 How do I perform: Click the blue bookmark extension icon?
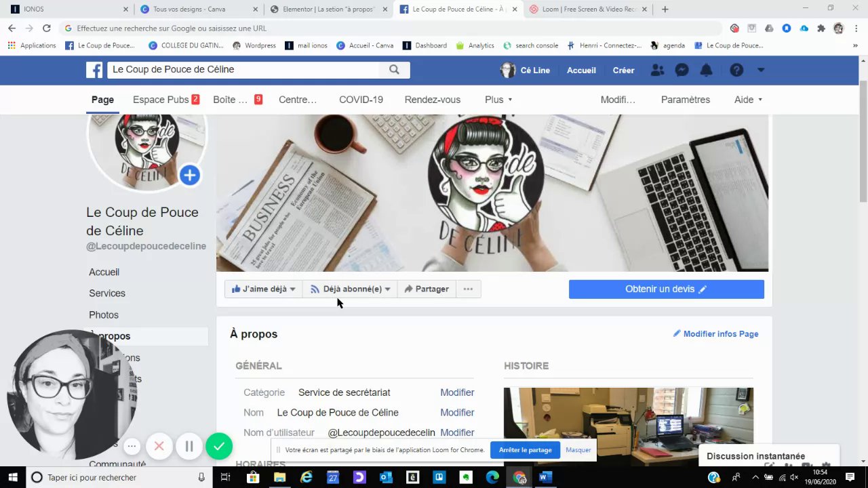coord(787,28)
